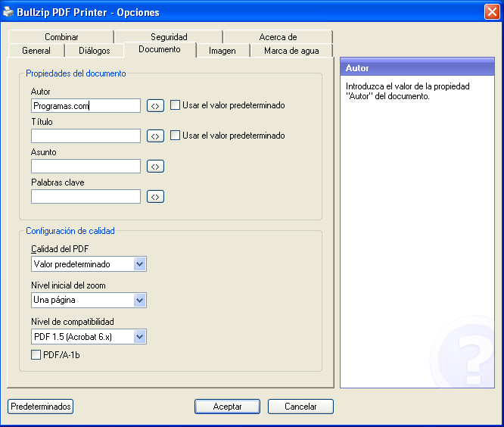
Task: Select the Documento tab
Action: point(160,49)
